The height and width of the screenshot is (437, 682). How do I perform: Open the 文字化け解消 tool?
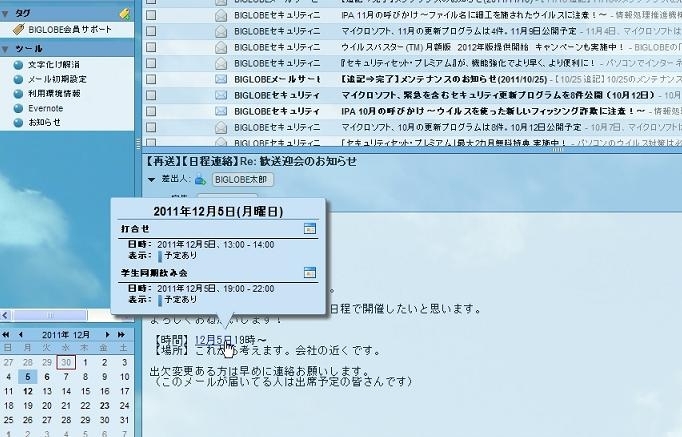click(x=54, y=65)
